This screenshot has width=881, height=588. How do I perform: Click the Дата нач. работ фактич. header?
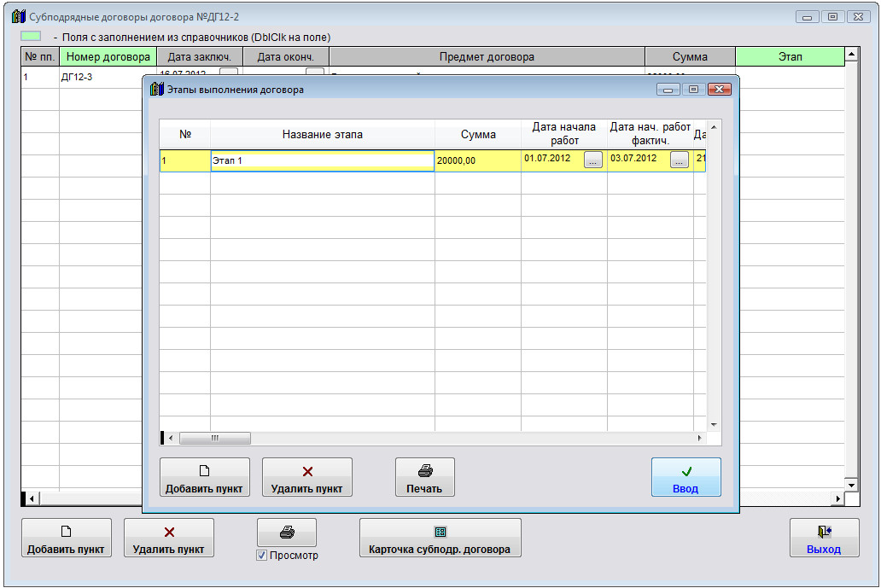650,134
